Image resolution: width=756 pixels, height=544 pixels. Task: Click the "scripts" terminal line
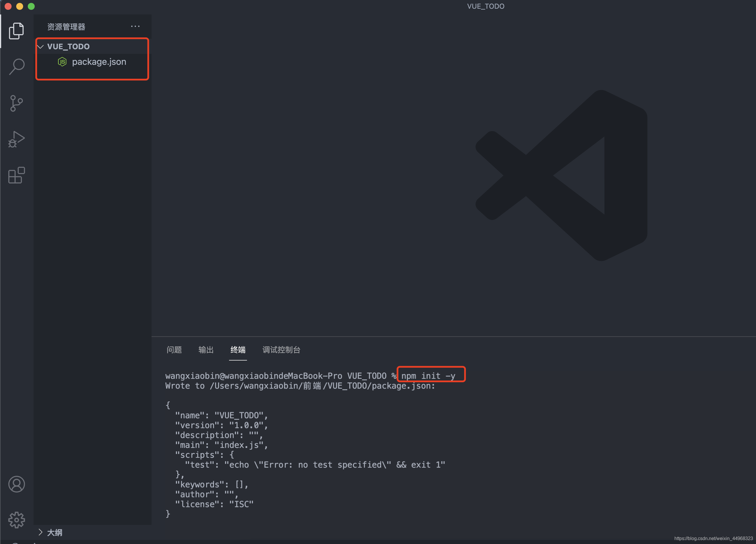[204, 455]
